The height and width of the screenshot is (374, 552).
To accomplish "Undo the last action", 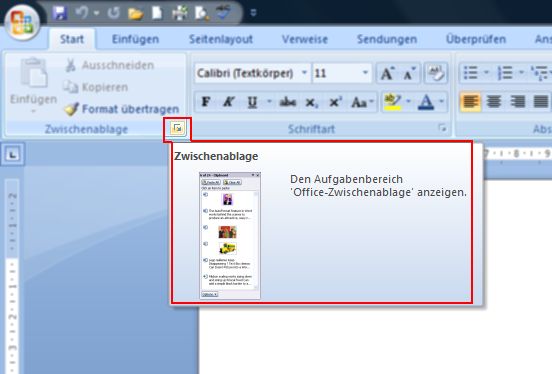I will point(82,13).
